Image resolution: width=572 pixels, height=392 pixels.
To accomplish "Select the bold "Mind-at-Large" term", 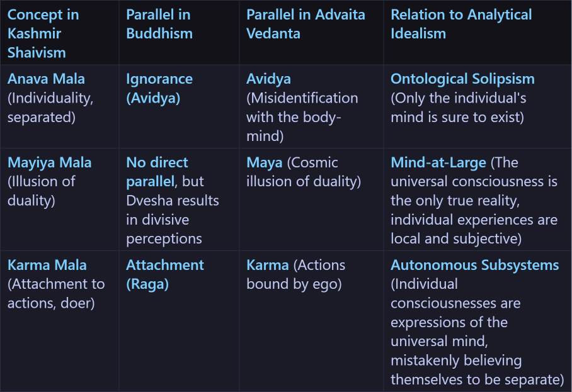I will [x=438, y=162].
